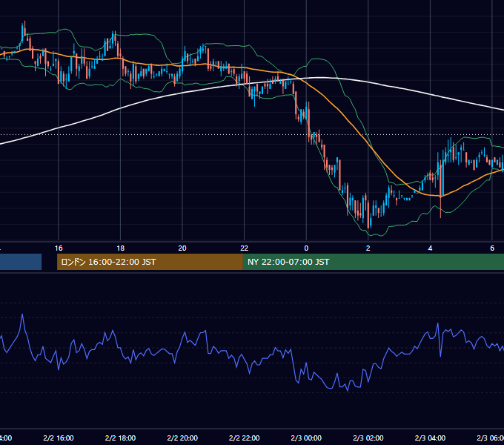The height and width of the screenshot is (445, 504).
Task: Click the 2/3 04:00 time label
Action: [430, 438]
